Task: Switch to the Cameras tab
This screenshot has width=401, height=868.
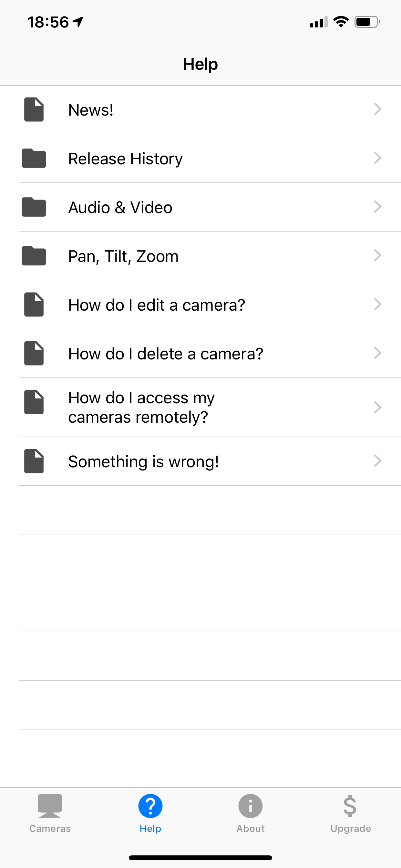Action: click(x=50, y=813)
